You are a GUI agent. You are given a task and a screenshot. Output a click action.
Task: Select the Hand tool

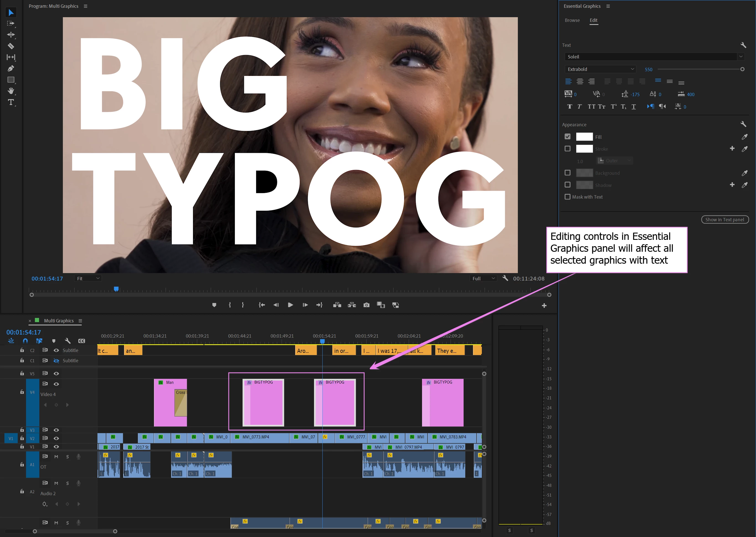click(x=11, y=91)
